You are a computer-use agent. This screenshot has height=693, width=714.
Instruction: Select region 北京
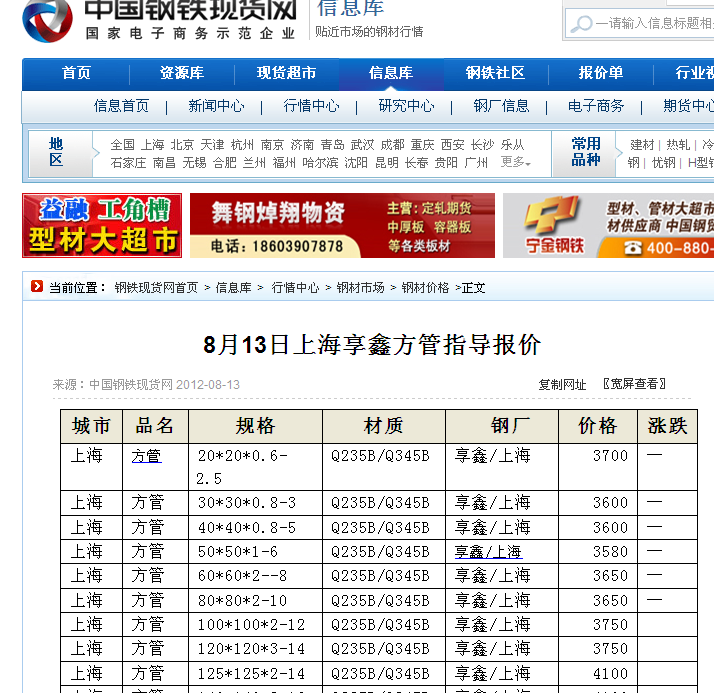click(182, 145)
